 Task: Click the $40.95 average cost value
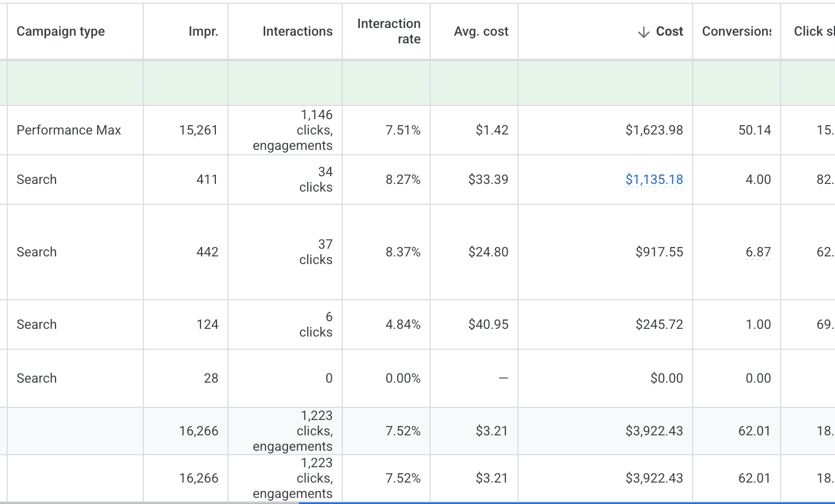(488, 324)
